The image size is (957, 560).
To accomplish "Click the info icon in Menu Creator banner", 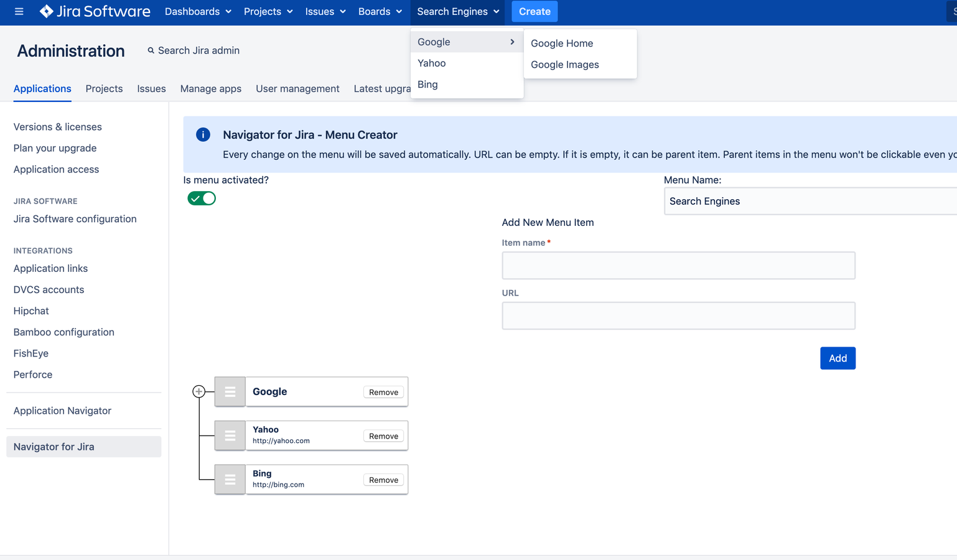I will coord(203,134).
